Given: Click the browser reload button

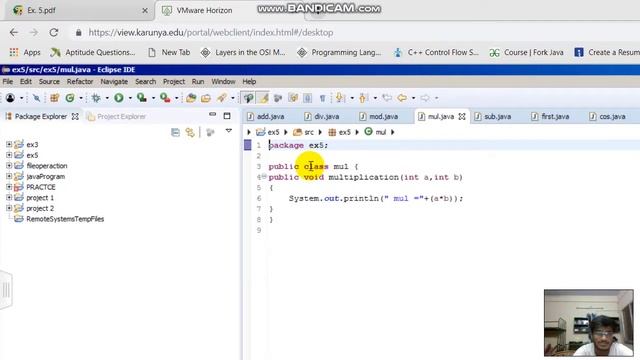Looking at the screenshot, I should [x=53, y=32].
